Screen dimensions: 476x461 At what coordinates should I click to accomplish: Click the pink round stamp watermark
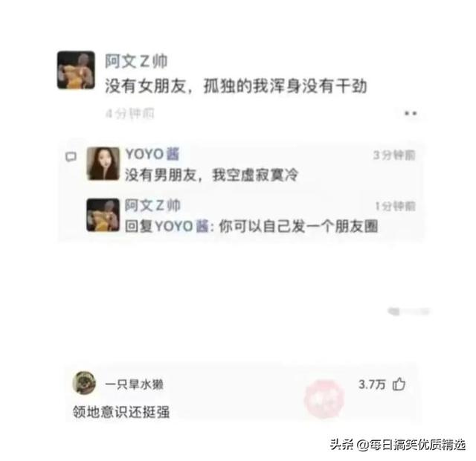point(324,399)
